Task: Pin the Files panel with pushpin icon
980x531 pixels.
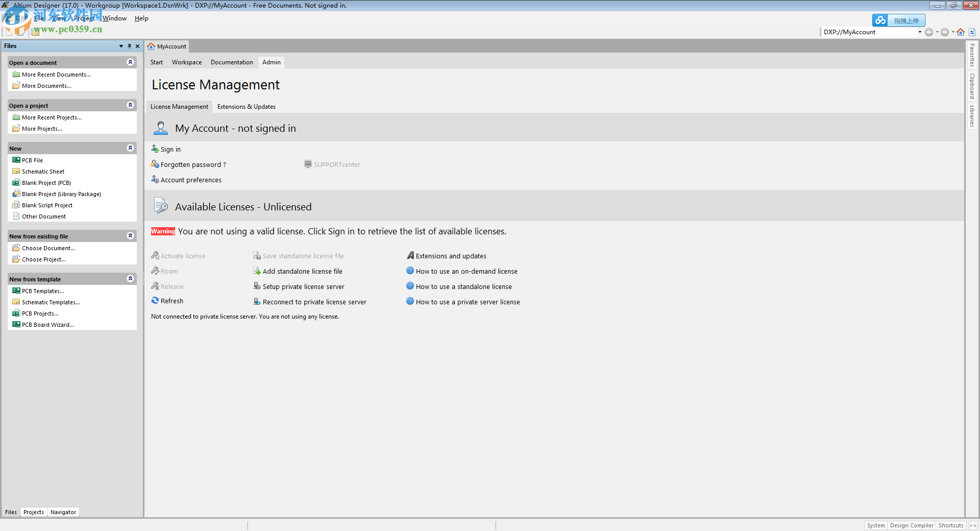Action: pos(130,46)
